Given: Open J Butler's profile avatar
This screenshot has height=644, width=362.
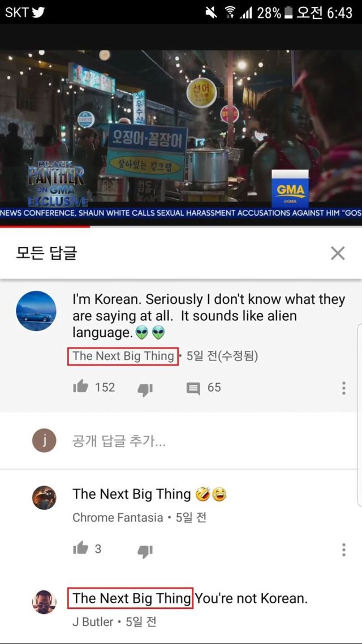Looking at the screenshot, I should click(44, 602).
